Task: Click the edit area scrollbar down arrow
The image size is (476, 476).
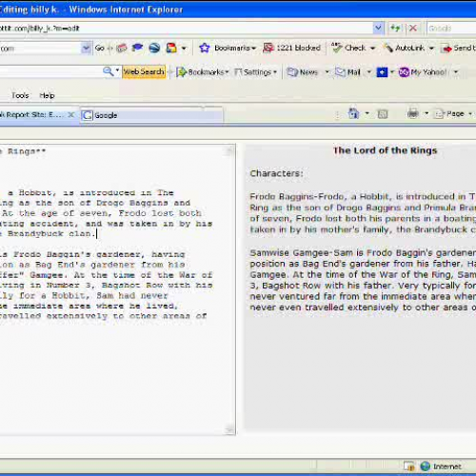Action: pos(230,429)
